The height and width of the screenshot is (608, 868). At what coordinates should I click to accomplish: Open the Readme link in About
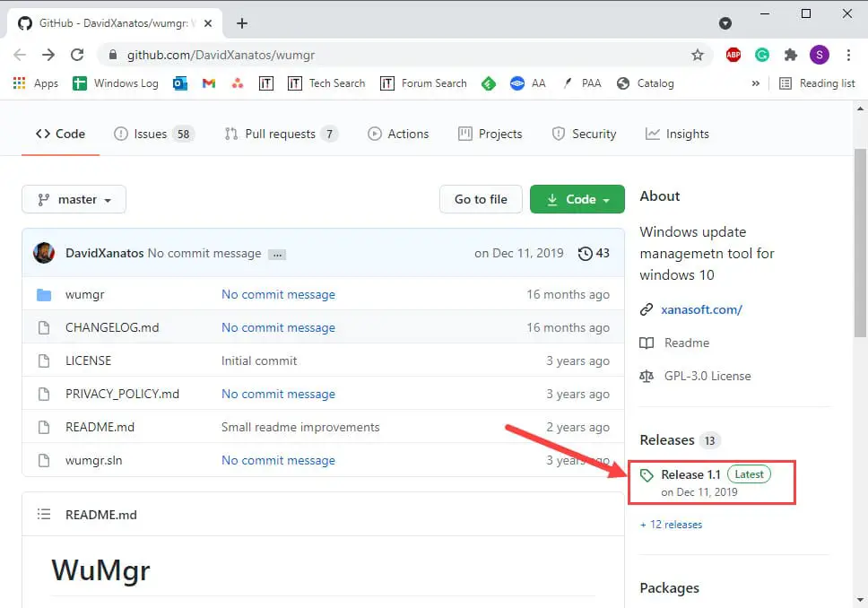point(687,343)
